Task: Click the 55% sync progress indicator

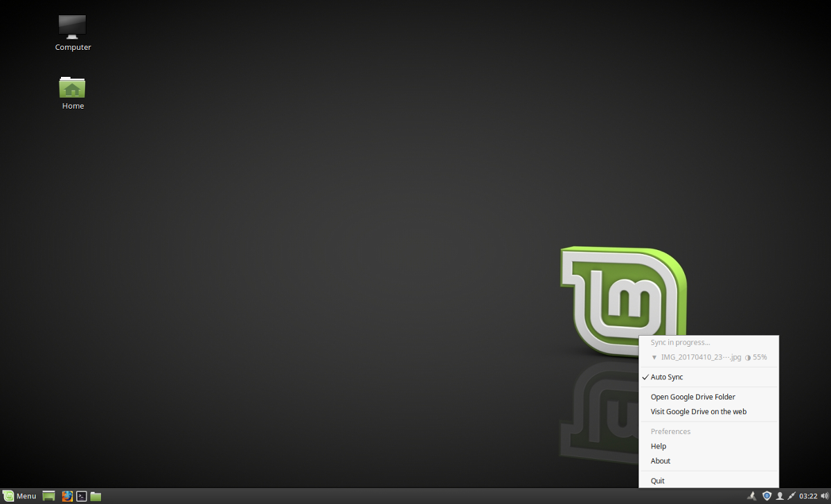Action: [x=756, y=357]
